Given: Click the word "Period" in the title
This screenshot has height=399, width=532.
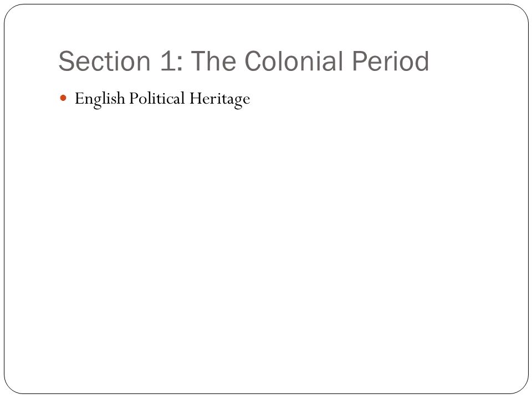Looking at the screenshot, I should point(391,61).
